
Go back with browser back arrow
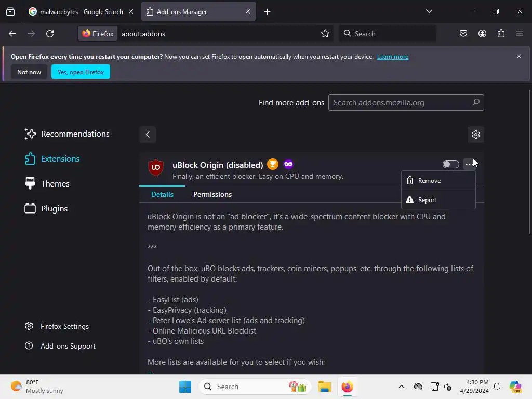tap(12, 34)
